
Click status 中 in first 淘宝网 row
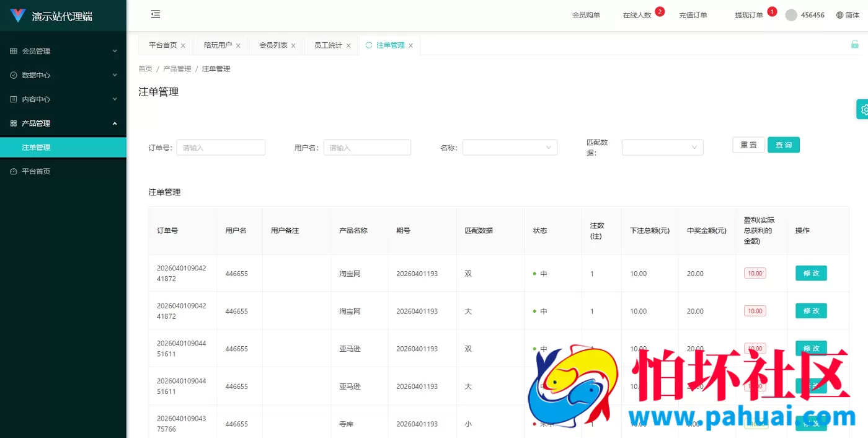pyautogui.click(x=540, y=274)
